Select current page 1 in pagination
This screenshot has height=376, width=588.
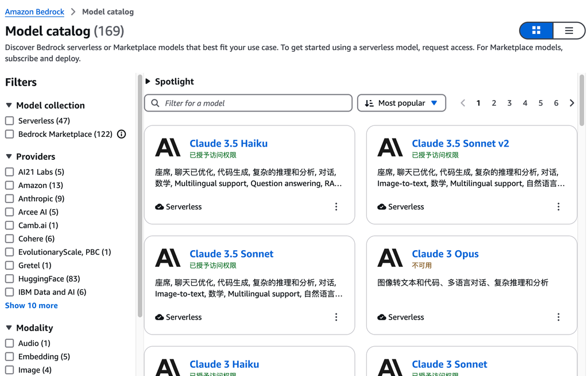click(478, 103)
